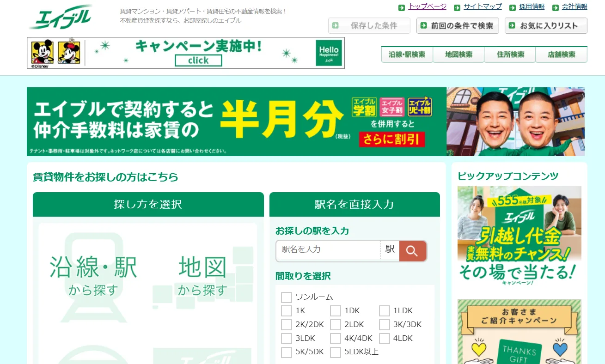Viewport: 605px width, 364px height.
Task: Click the Mickey and Minnie Disney image
Action: pos(55,53)
